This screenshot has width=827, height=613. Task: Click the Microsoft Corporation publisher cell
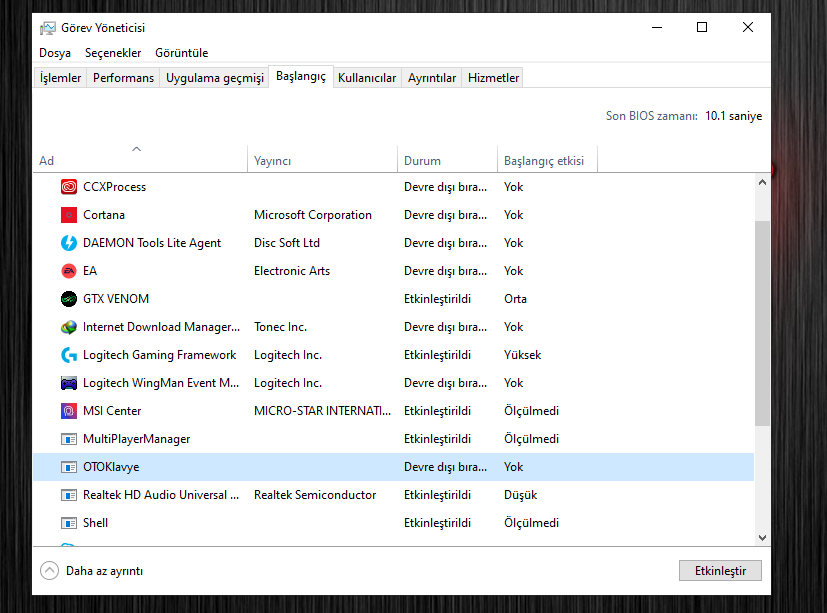tap(313, 215)
